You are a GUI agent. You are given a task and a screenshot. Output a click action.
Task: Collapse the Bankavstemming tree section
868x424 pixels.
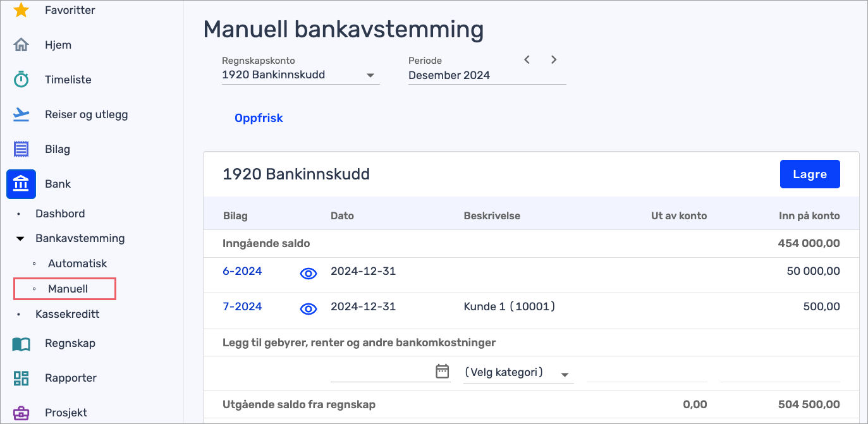20,239
